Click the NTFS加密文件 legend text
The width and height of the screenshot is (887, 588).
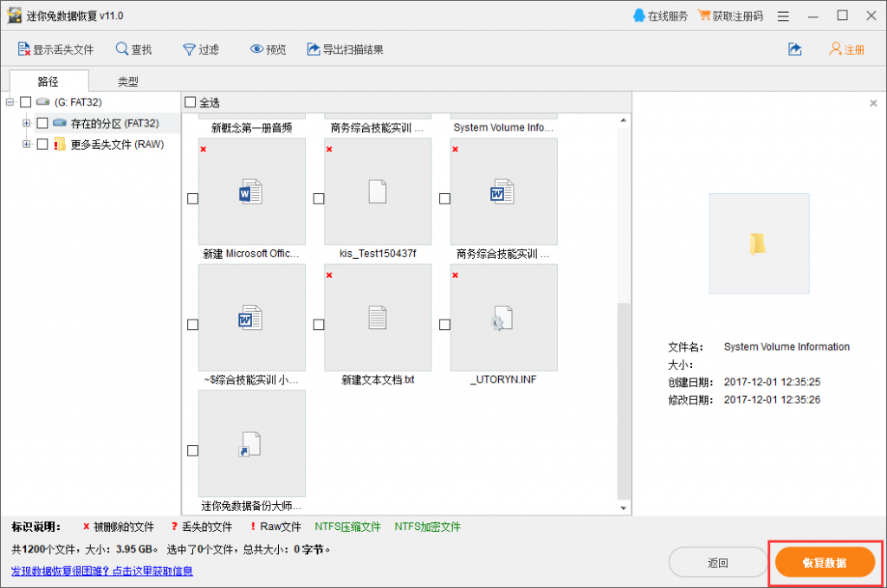point(428,527)
